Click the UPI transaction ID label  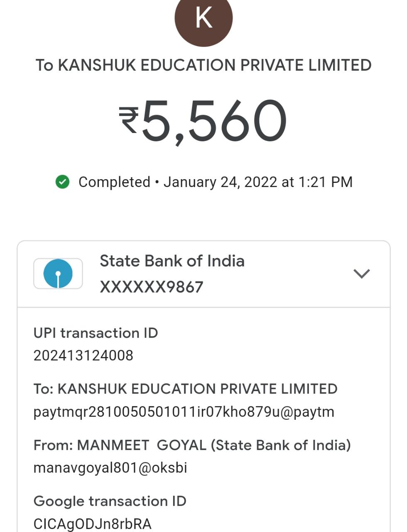96,333
